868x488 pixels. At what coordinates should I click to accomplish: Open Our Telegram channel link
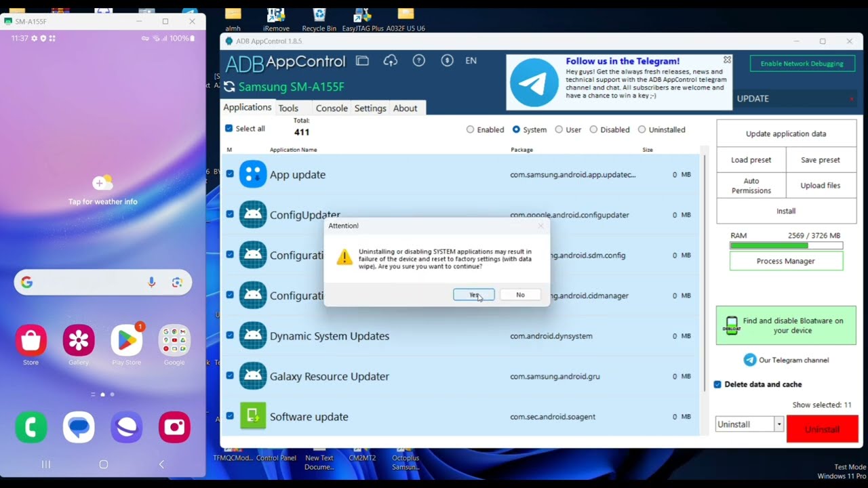(x=786, y=360)
